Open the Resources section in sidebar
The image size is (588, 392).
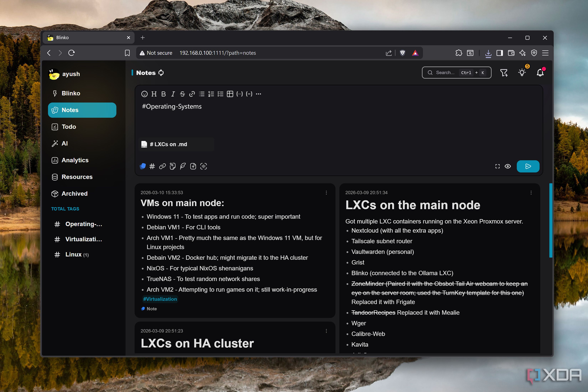[x=82, y=177]
